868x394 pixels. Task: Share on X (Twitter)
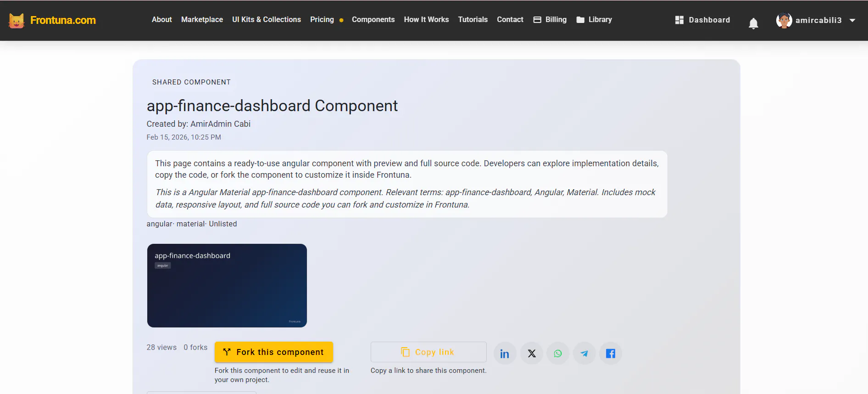532,354
